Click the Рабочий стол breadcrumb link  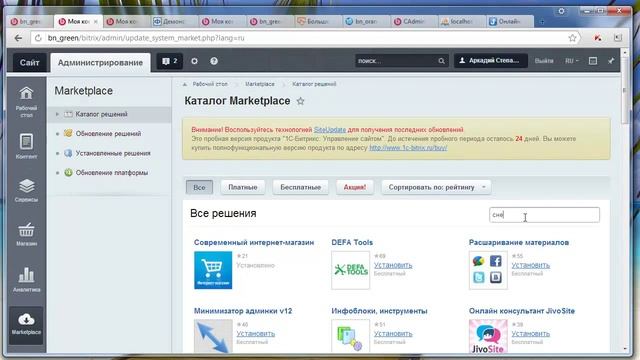pos(210,84)
